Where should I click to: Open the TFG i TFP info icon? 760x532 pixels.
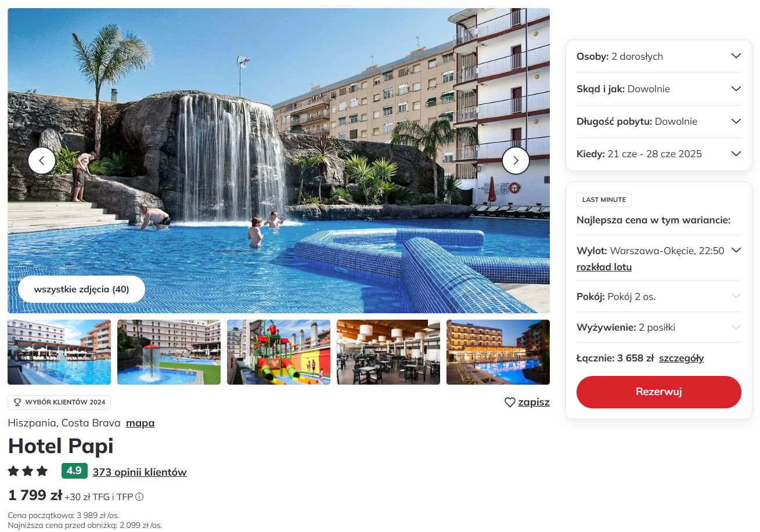coord(139,497)
